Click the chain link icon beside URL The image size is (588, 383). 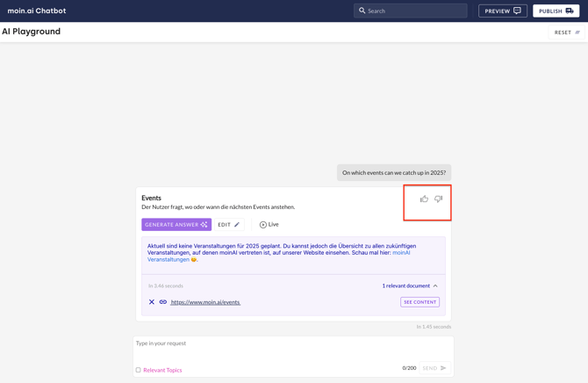coord(163,302)
